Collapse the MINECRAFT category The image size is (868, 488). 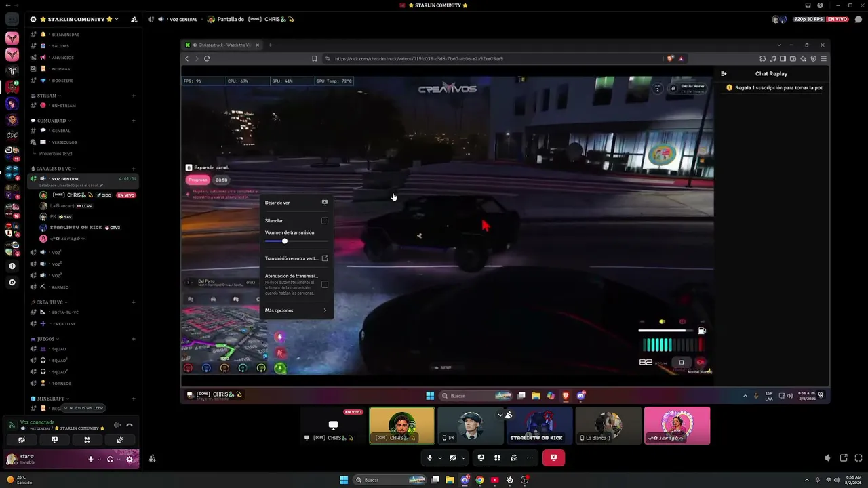tap(50, 399)
